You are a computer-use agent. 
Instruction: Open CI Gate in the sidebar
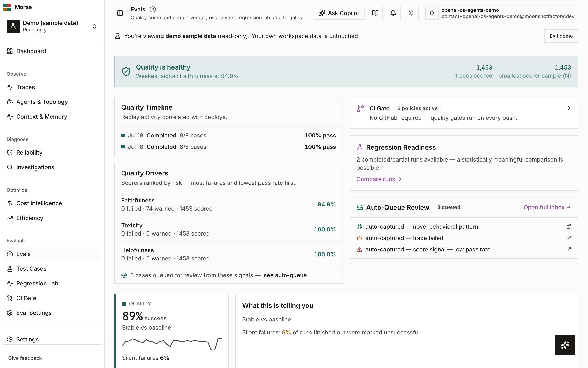[52, 298]
